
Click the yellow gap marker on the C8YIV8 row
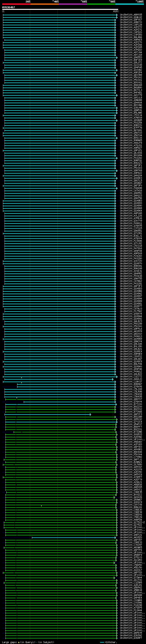(42, 506)
